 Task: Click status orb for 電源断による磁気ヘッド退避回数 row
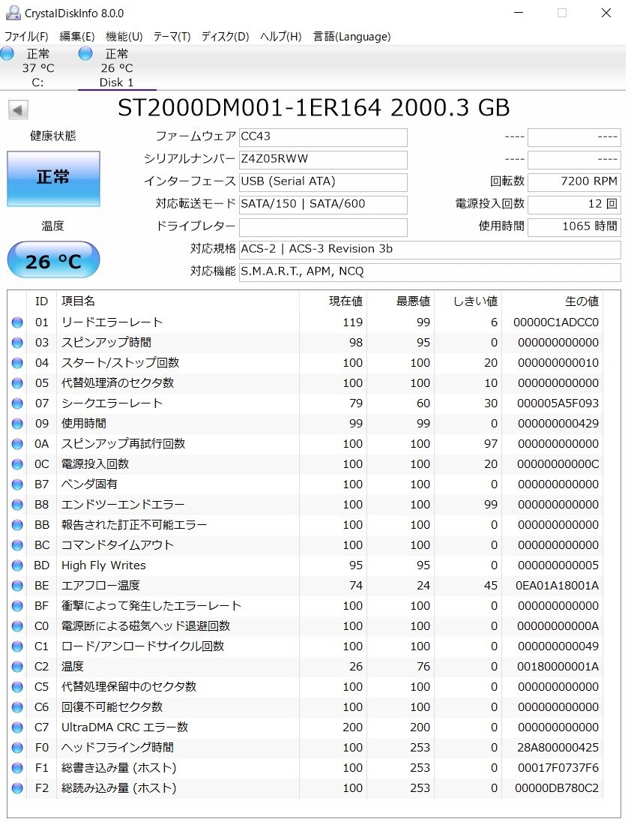tap(17, 626)
